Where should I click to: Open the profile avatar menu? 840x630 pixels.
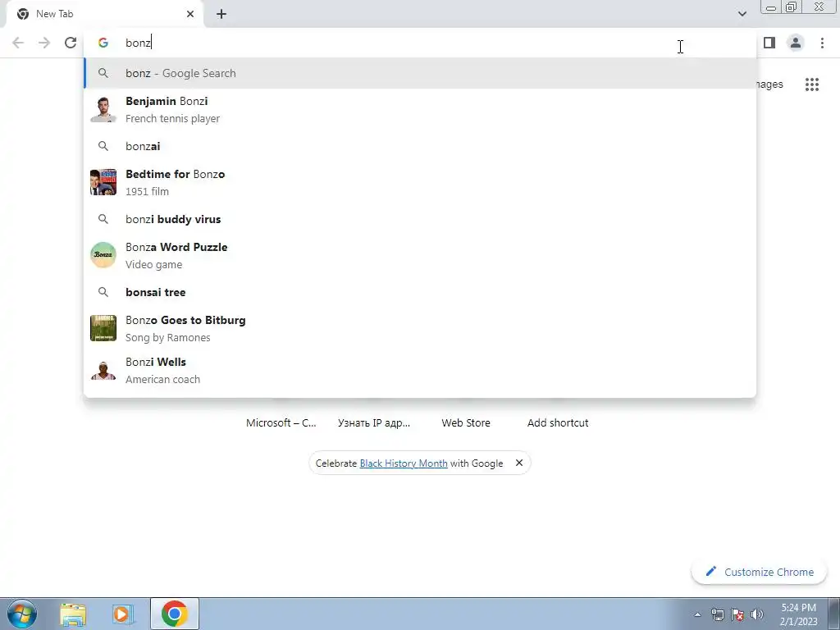coord(796,43)
